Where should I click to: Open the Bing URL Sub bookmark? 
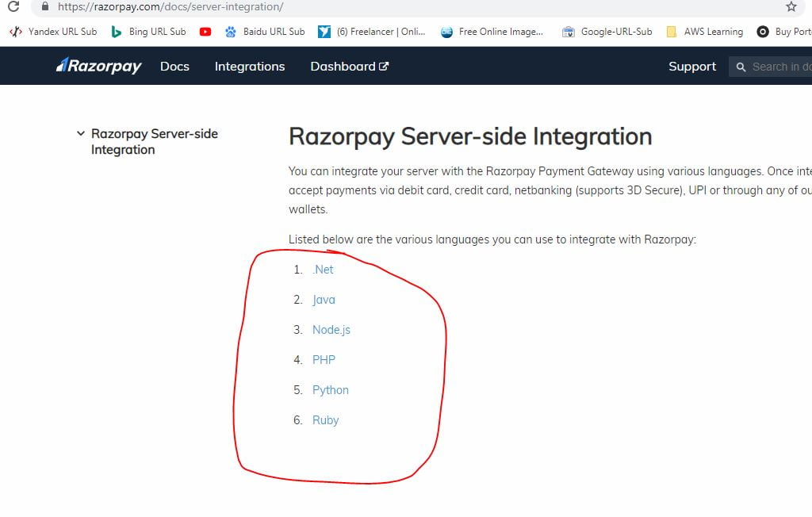pyautogui.click(x=148, y=32)
